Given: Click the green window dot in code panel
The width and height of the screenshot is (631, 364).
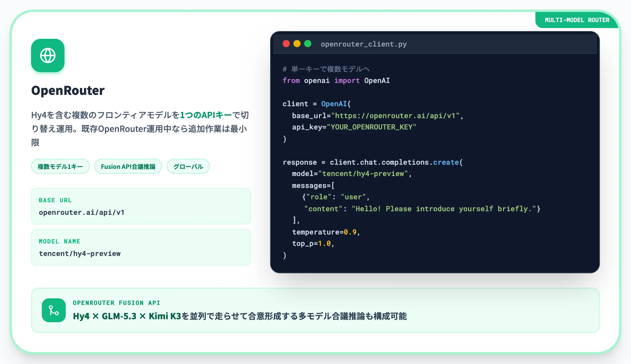Looking at the screenshot, I should [x=308, y=44].
